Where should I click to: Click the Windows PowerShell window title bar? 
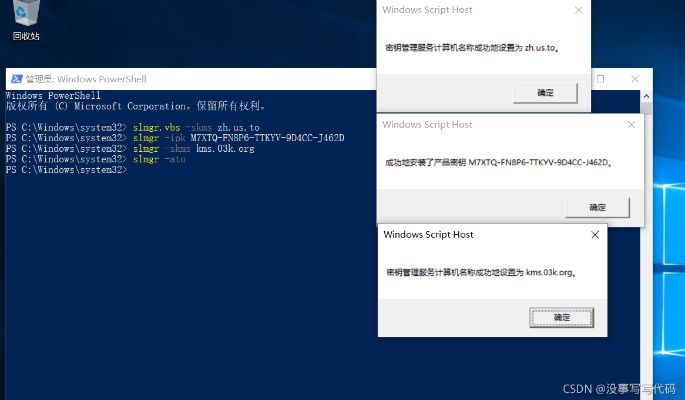[200, 79]
